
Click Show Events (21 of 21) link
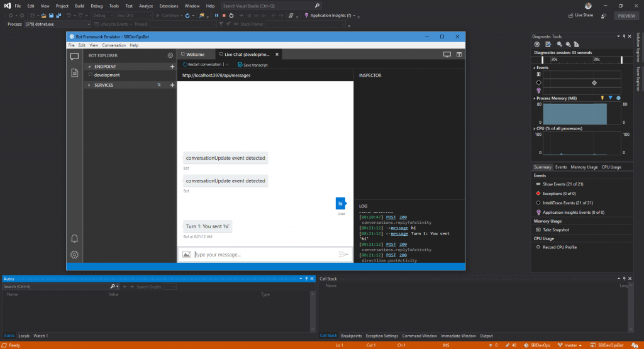pos(563,184)
